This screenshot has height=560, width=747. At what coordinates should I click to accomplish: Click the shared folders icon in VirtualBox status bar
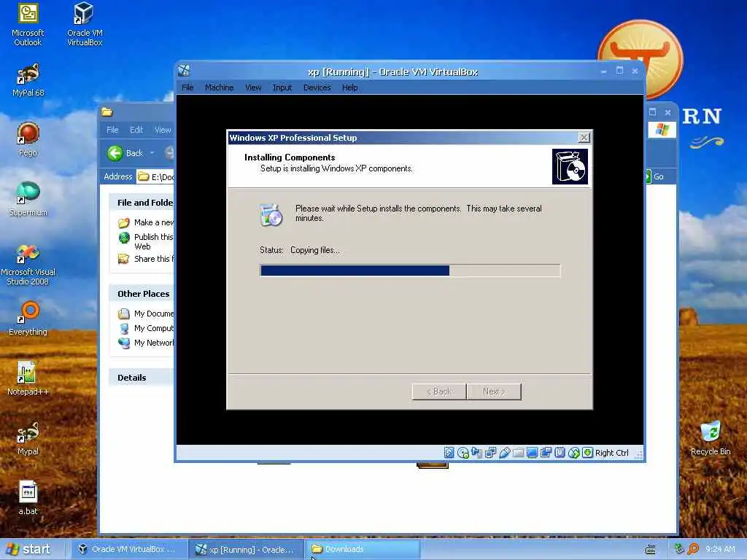tap(519, 452)
